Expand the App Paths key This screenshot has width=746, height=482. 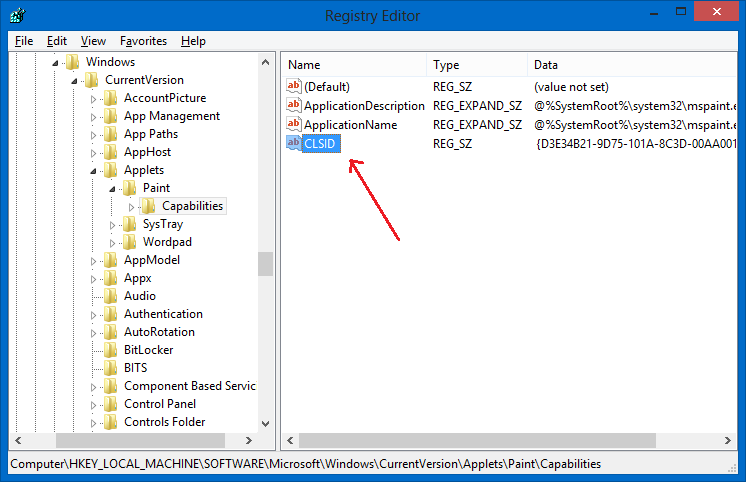(93, 135)
